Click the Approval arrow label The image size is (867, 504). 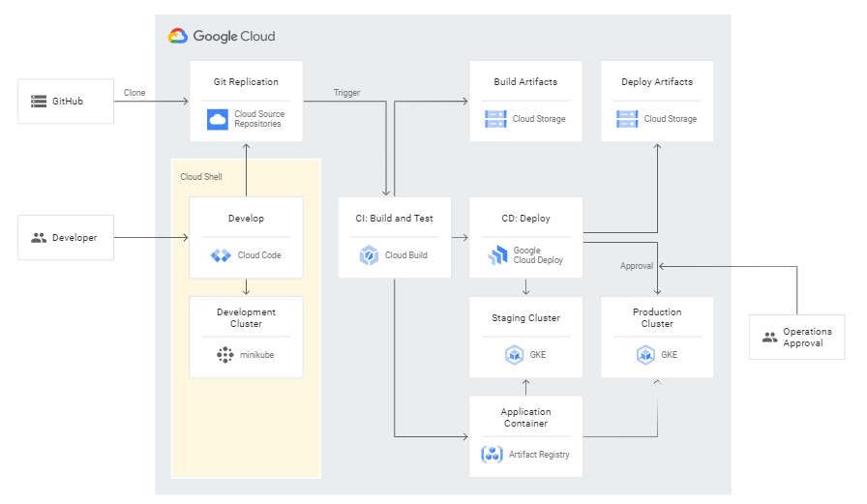pos(637,266)
